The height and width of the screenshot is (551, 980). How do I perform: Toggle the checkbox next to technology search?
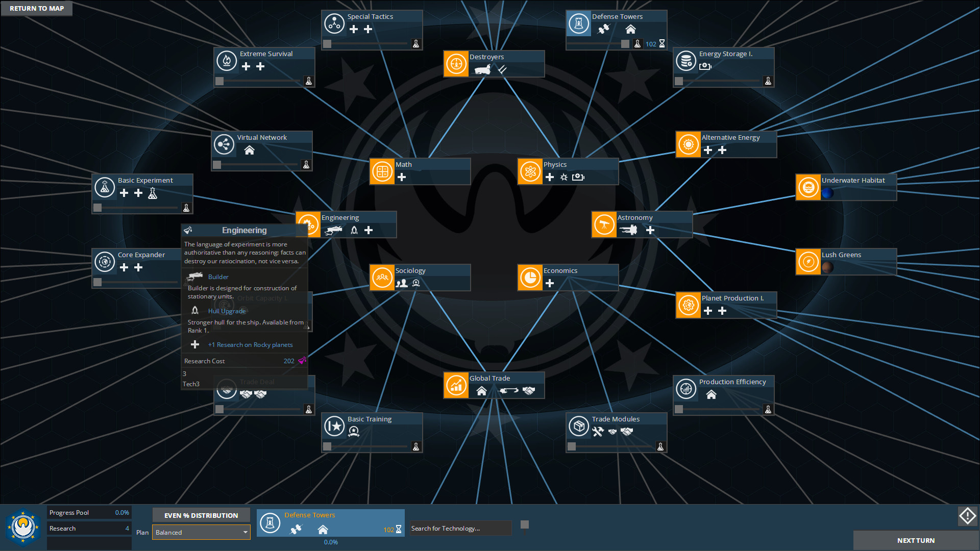[x=524, y=524]
